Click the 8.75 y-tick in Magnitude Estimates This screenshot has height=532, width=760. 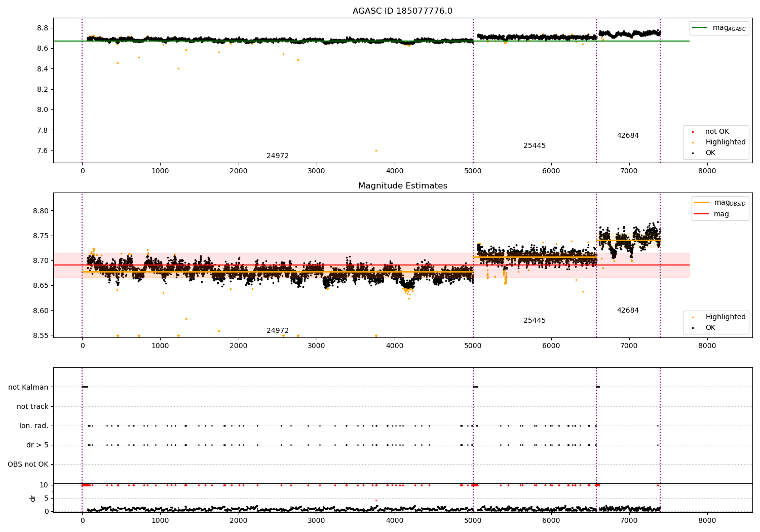41,236
